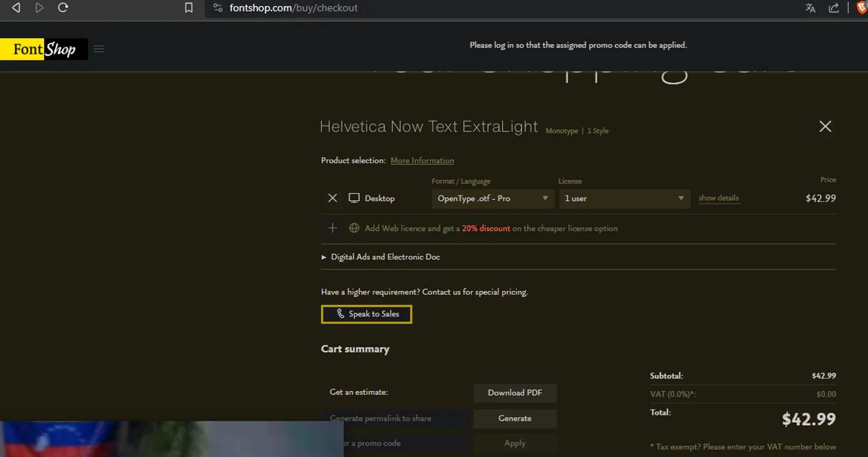Image resolution: width=868 pixels, height=457 pixels.
Task: Open the translate page icon
Action: [x=810, y=8]
